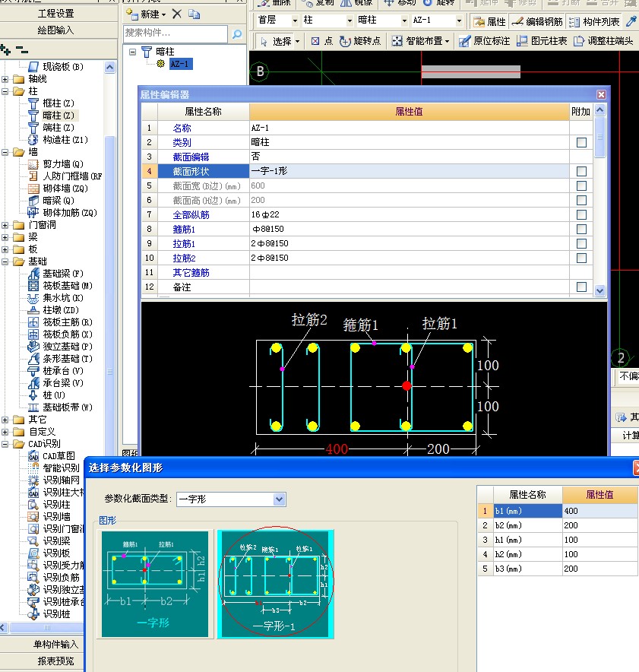Open 参数化截面类型 一字形 dropdown
The width and height of the screenshot is (639, 672).
tap(280, 499)
